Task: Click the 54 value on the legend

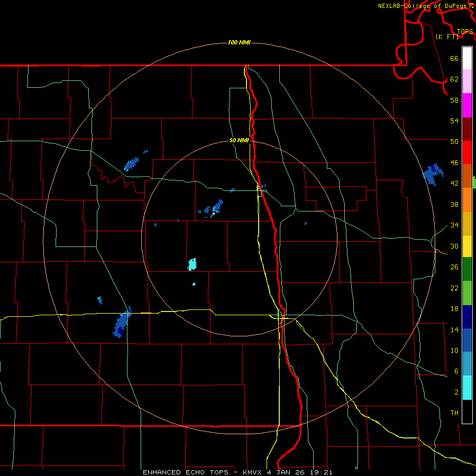Action: tap(454, 121)
